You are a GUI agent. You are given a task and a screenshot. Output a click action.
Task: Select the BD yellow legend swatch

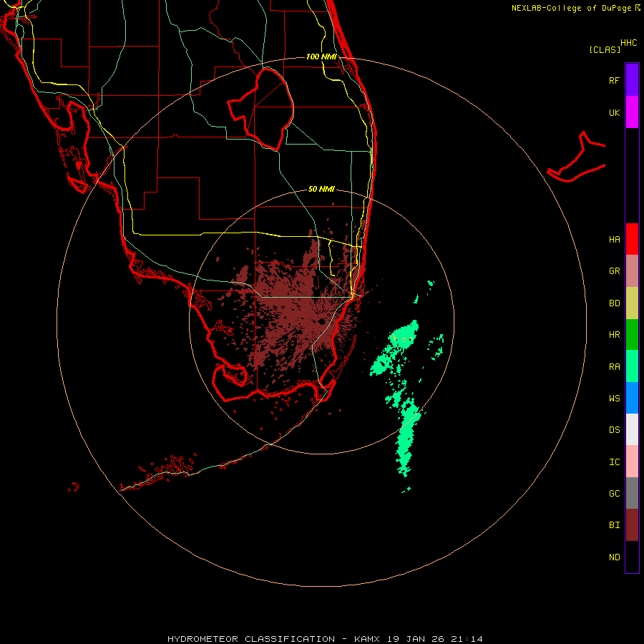[632, 303]
